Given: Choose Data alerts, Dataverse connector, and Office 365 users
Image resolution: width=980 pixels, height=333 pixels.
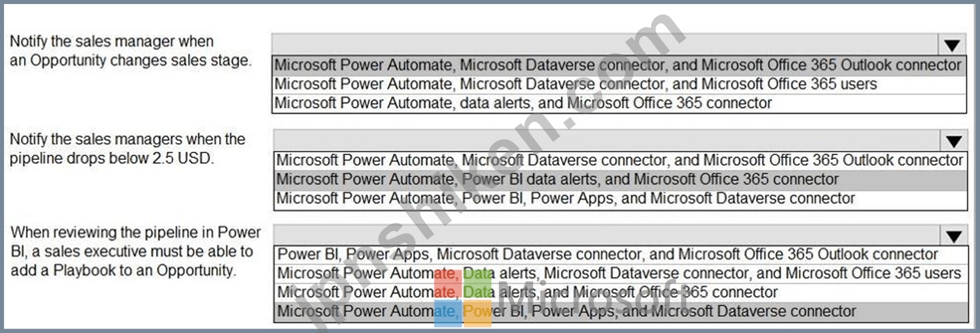Looking at the screenshot, I should point(620,273).
